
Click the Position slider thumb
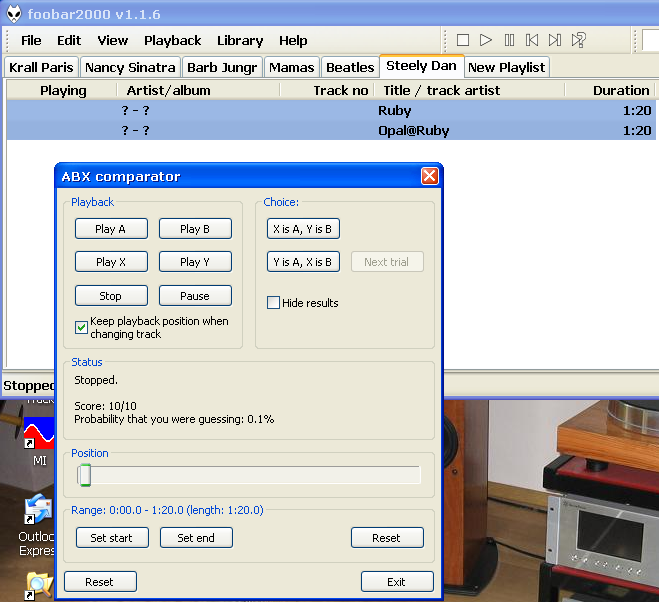pos(85,475)
